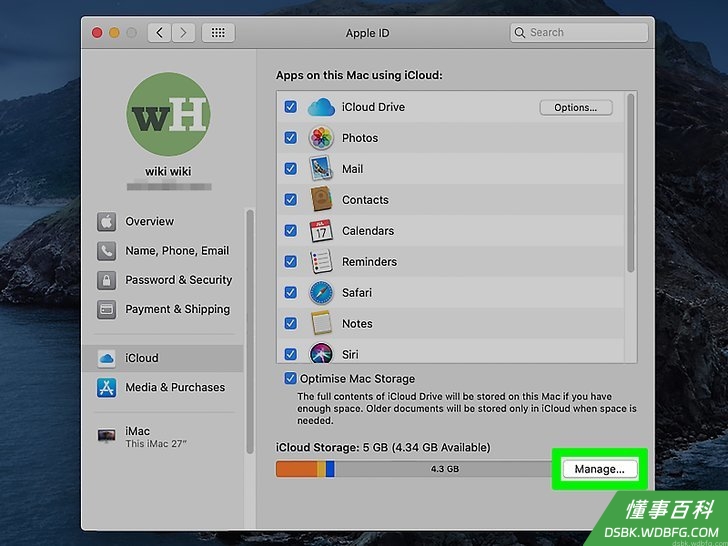728x546 pixels.
Task: Click the wH profile picture
Action: [x=168, y=114]
